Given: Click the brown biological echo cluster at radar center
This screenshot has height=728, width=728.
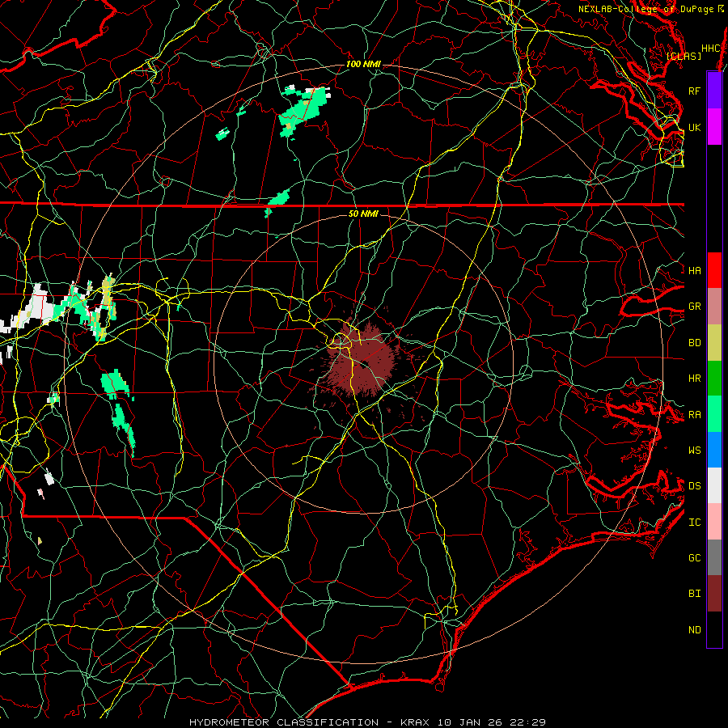Looking at the screenshot, I should click(x=362, y=360).
